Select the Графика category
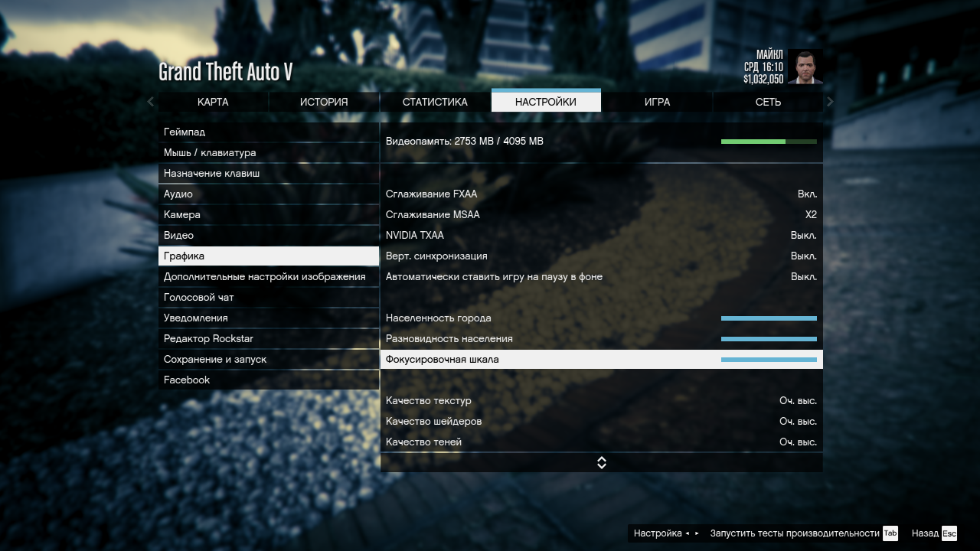The width and height of the screenshot is (980, 551). pyautogui.click(x=269, y=256)
